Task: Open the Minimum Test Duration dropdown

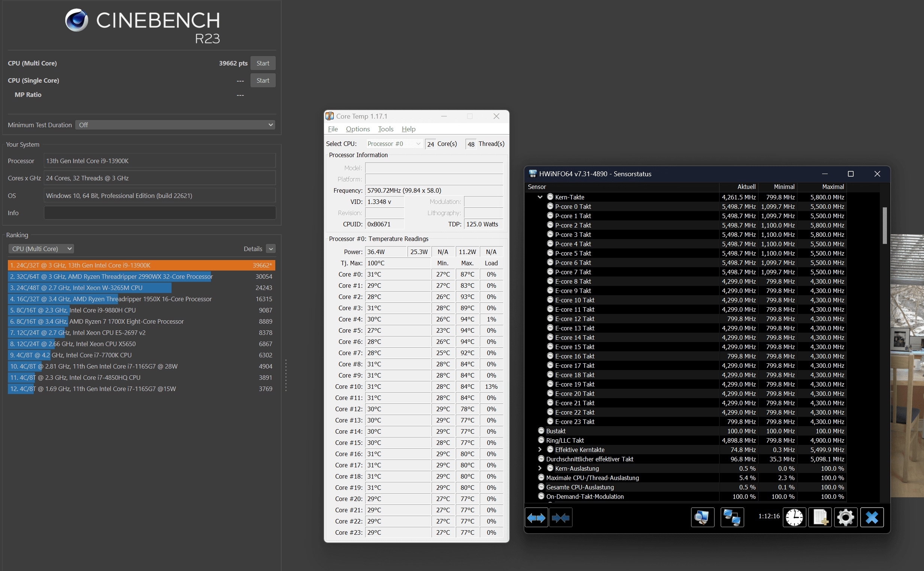Action: [175, 125]
